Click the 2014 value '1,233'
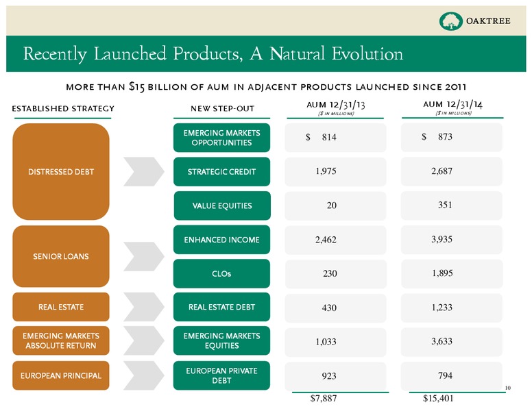Image resolution: width=532 pixels, height=411 pixels. coord(442,308)
